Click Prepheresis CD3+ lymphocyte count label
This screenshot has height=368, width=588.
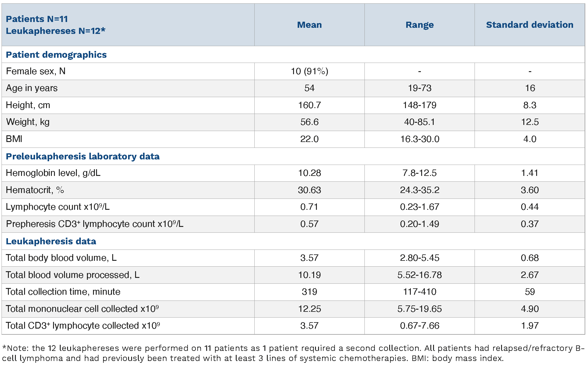[95, 224]
